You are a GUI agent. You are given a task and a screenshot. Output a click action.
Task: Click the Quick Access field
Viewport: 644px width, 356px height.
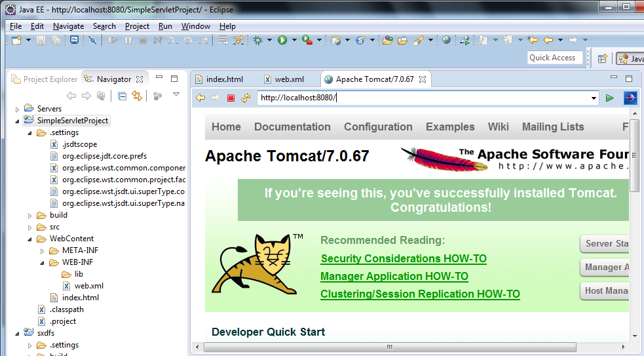point(555,58)
